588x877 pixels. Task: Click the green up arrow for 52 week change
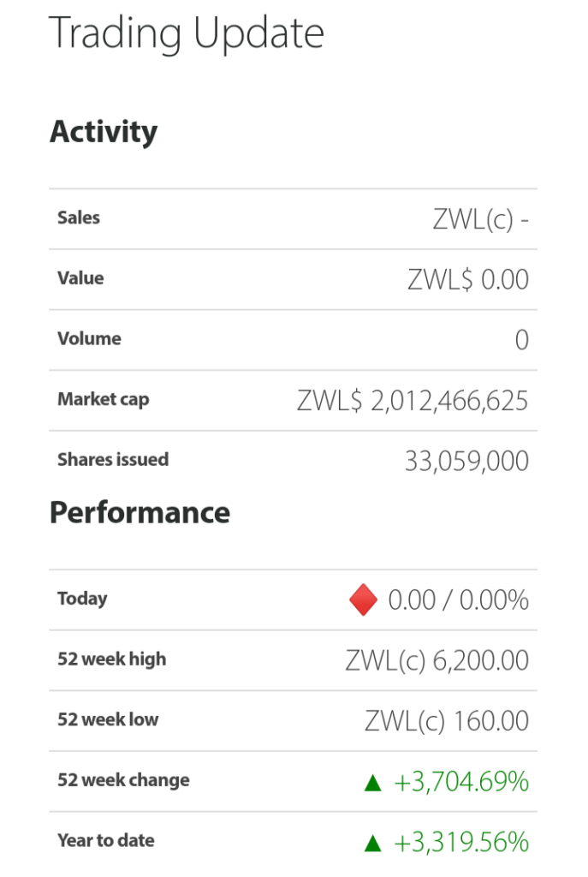click(x=373, y=783)
